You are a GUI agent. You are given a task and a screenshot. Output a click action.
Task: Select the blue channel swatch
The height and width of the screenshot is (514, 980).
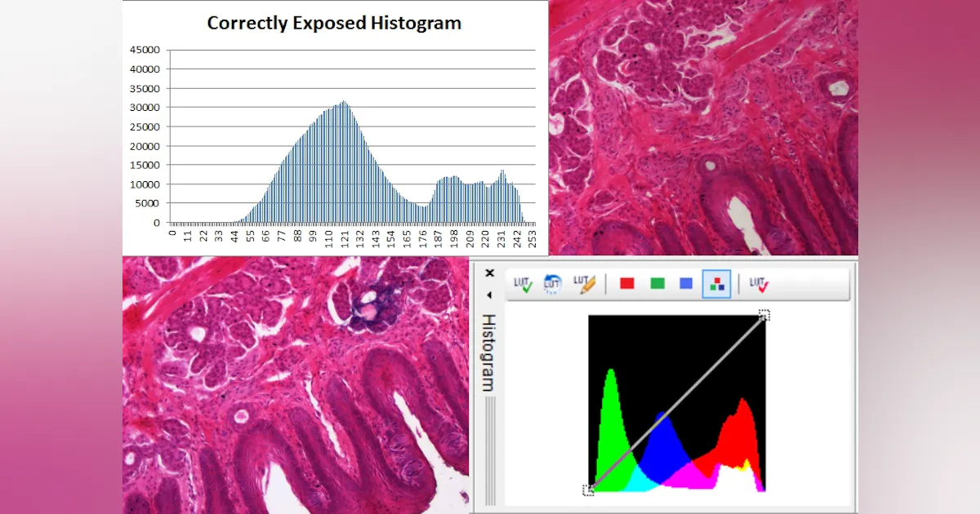pos(686,284)
